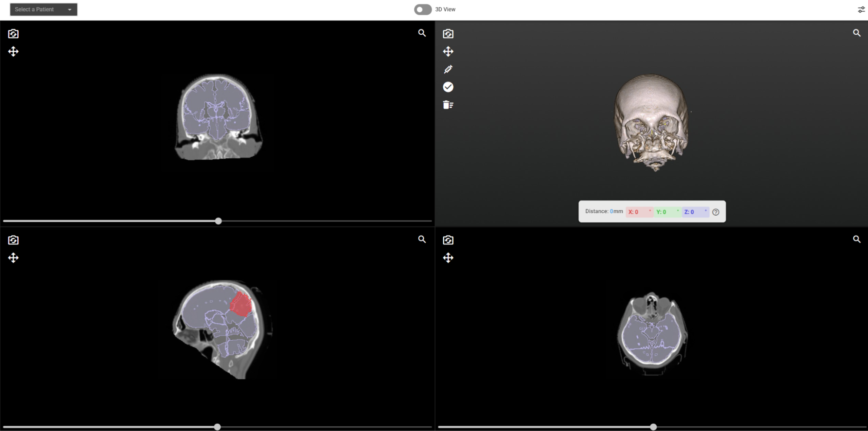
Task: Click the Z rotation value field
Action: [x=695, y=212]
